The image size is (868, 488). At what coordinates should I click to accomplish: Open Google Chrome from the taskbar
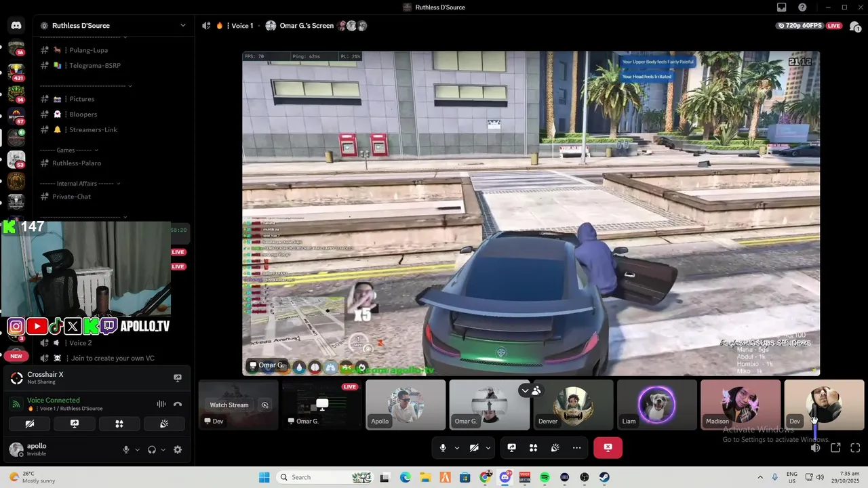pos(485,477)
